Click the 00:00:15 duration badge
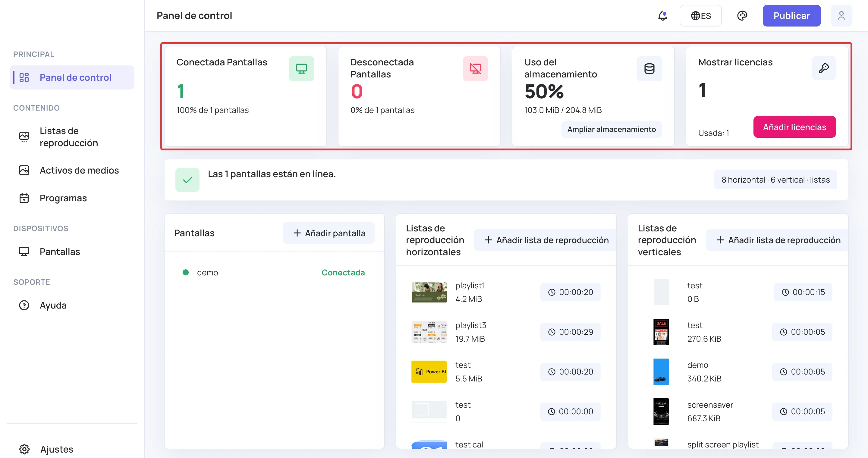868x458 pixels. click(x=803, y=292)
